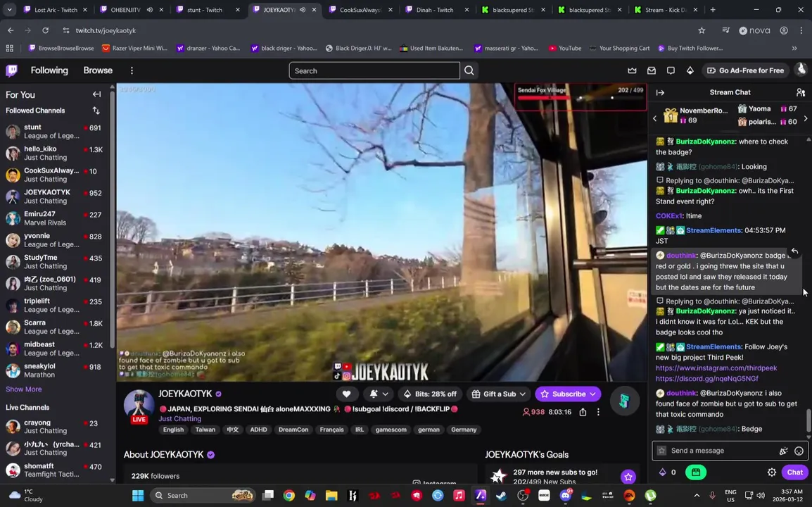Mute the JOEYKAOTYK browser tab audio

pyautogui.click(x=303, y=9)
